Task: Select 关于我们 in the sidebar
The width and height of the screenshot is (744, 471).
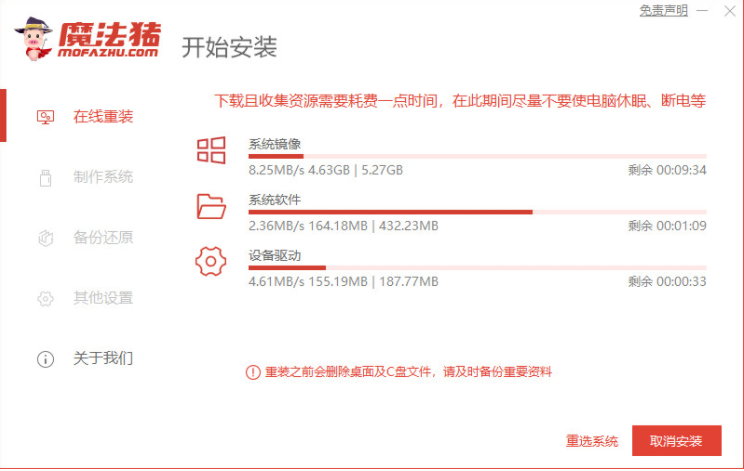Action: (103, 358)
